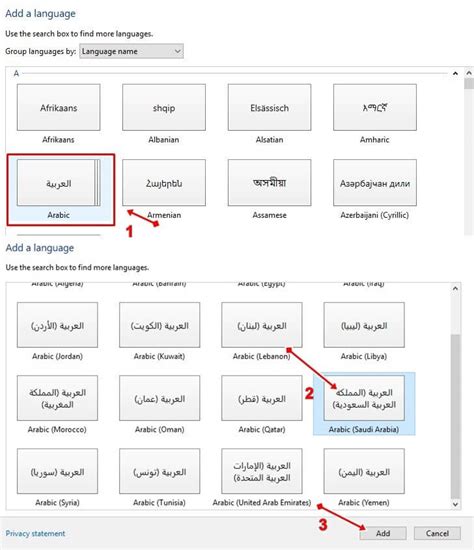Select the Afrikaans language tile

[x=59, y=107]
